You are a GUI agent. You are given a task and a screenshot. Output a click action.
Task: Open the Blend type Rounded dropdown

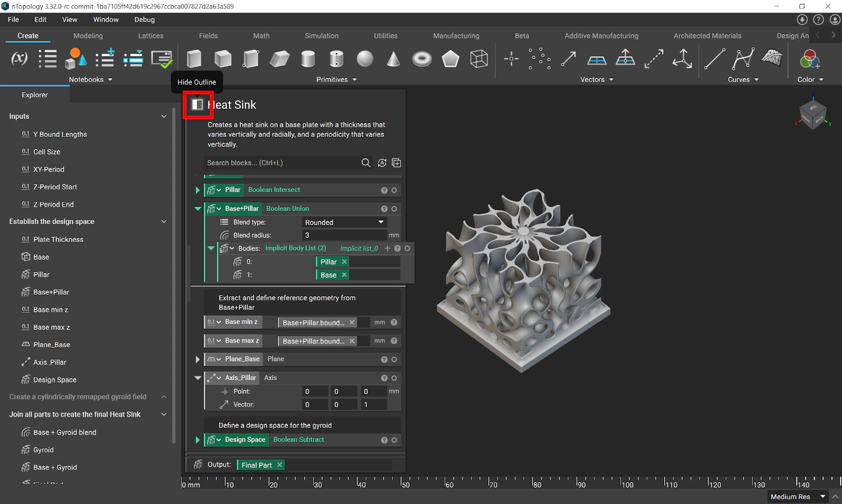344,223
